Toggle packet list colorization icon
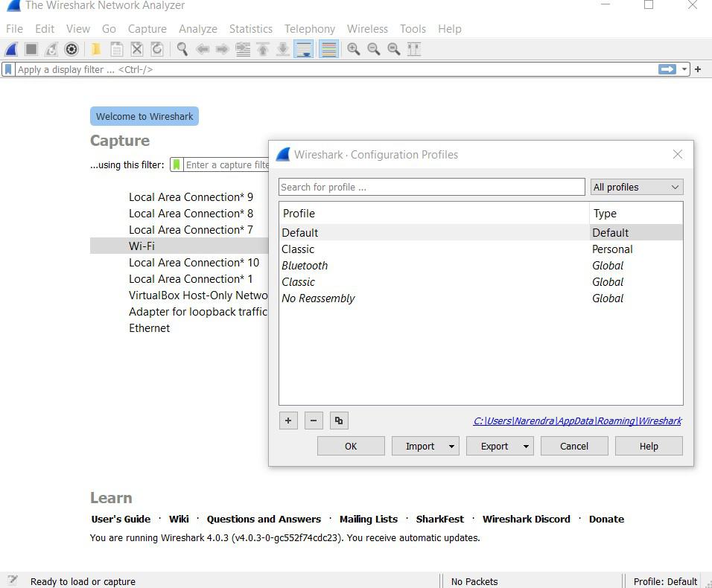 328,49
